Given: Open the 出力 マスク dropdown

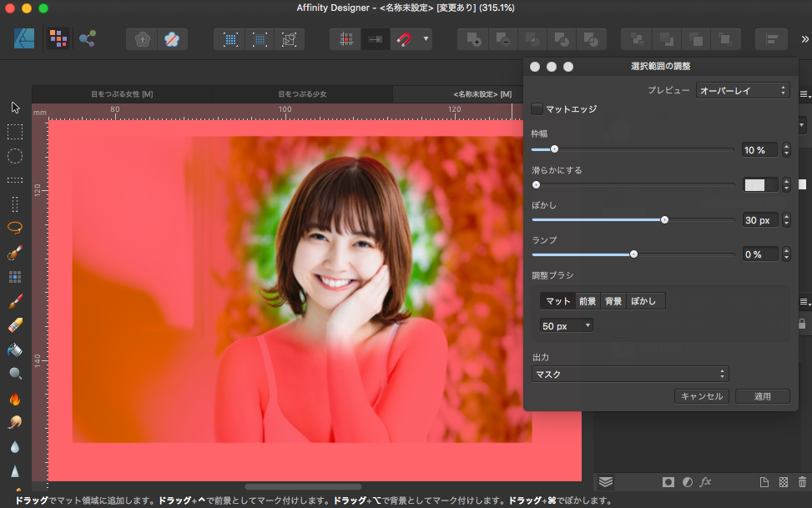Looking at the screenshot, I should [630, 375].
